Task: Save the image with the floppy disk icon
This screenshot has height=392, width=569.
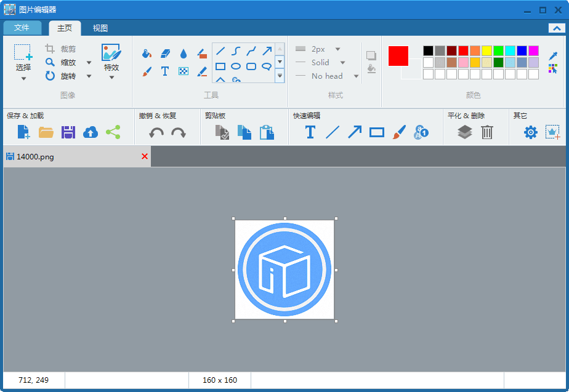Action: pyautogui.click(x=68, y=132)
